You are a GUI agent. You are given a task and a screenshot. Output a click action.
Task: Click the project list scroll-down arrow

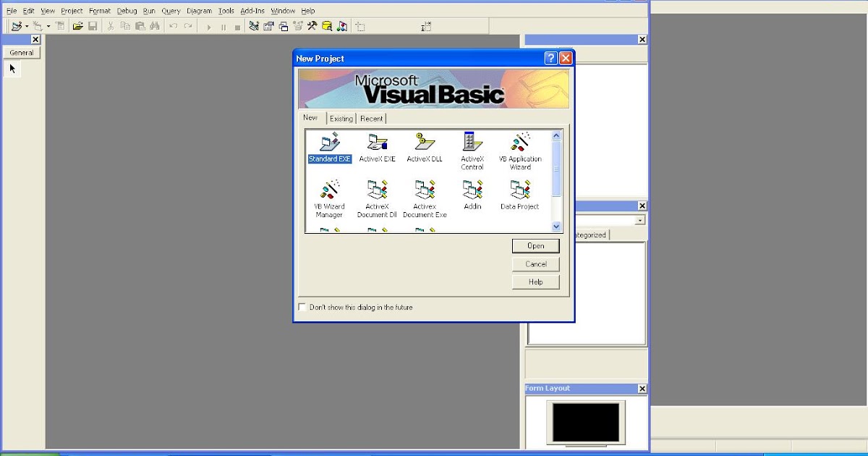click(x=556, y=226)
